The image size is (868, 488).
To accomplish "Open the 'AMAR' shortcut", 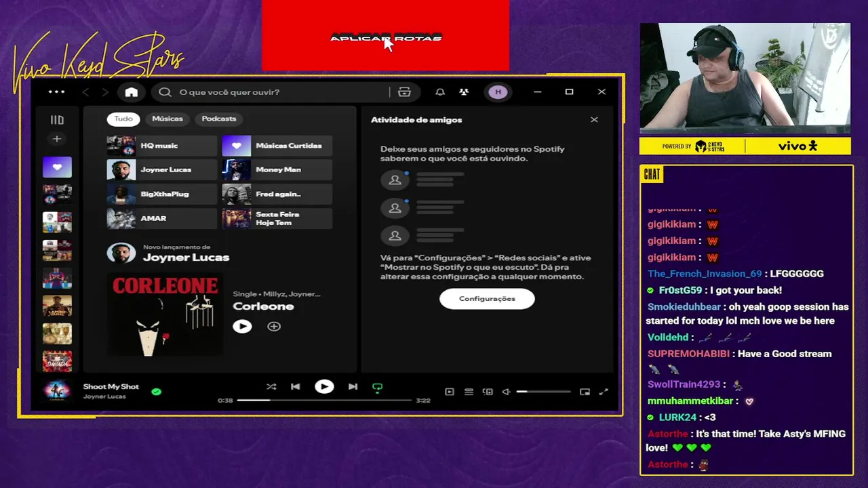I will [162, 219].
